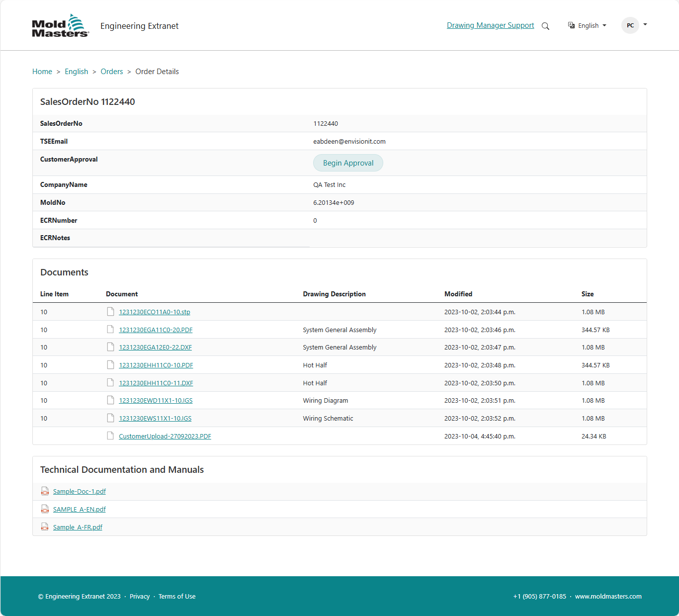The height and width of the screenshot is (616, 679).
Task: Go to Home in the breadcrumb
Action: pyautogui.click(x=42, y=72)
